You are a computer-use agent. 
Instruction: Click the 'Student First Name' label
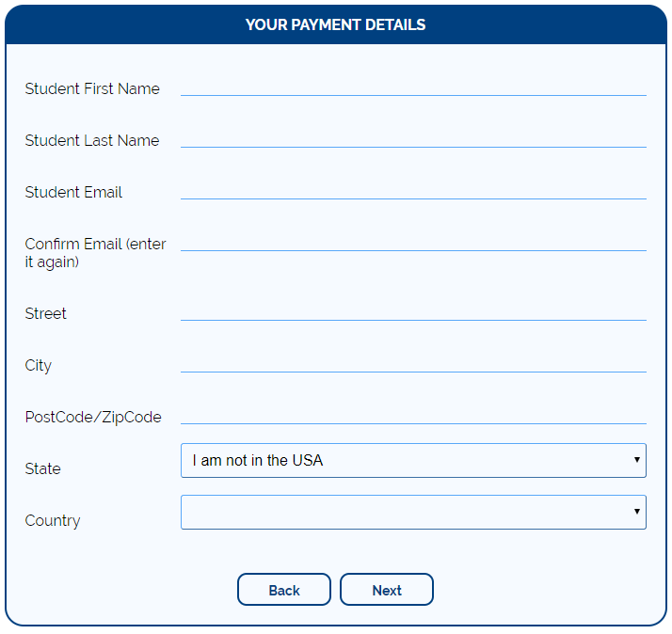(x=92, y=89)
